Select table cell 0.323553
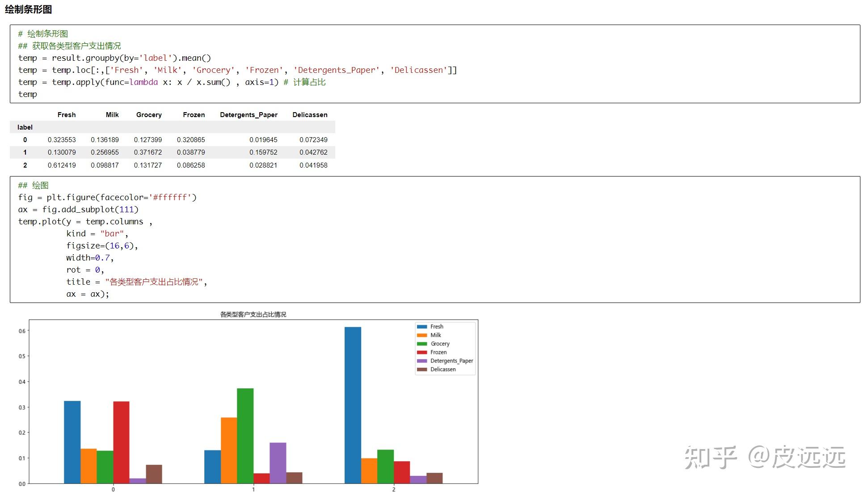Viewport: 868px width, 492px height. [62, 140]
